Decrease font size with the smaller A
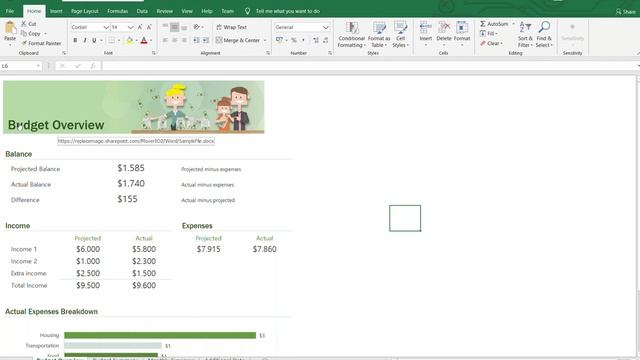640x360 pixels. pos(149,27)
